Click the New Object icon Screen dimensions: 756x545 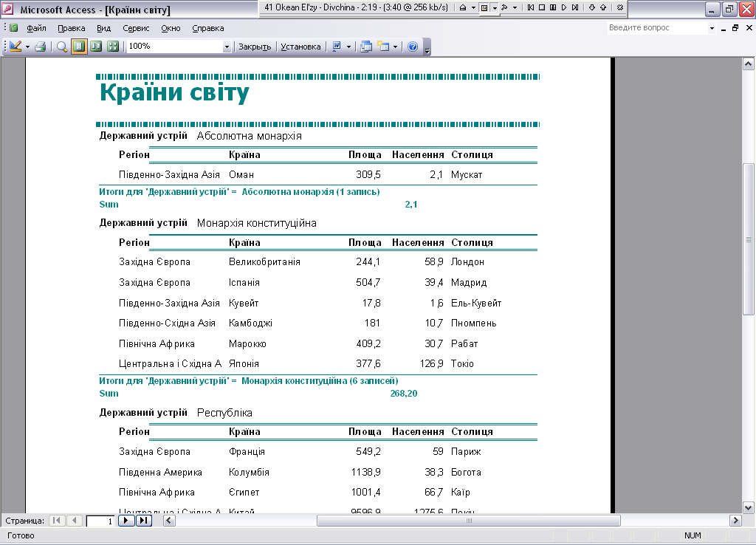(383, 47)
